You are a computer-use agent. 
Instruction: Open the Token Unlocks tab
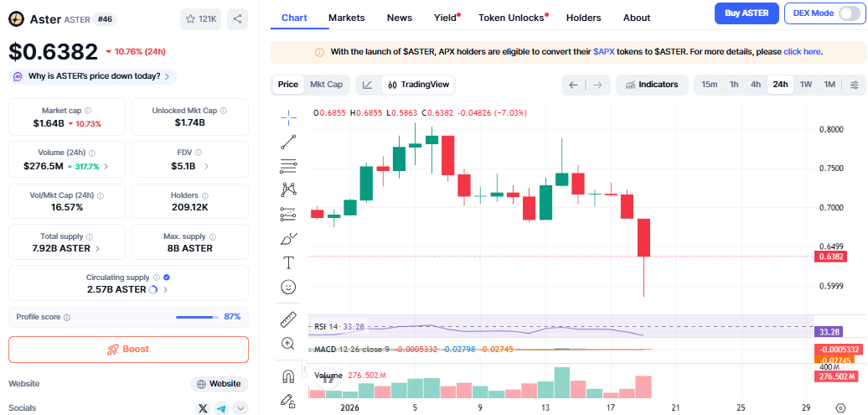(x=511, y=18)
